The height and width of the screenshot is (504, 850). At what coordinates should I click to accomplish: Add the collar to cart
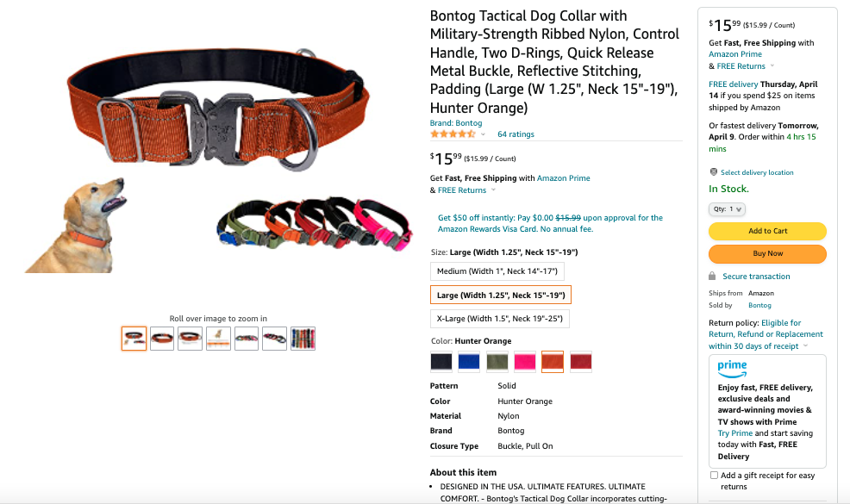pyautogui.click(x=767, y=231)
